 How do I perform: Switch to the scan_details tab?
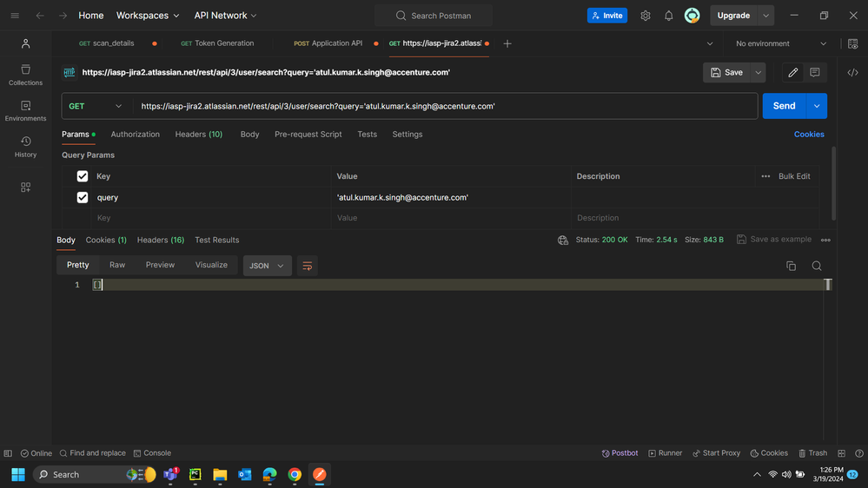pos(106,43)
